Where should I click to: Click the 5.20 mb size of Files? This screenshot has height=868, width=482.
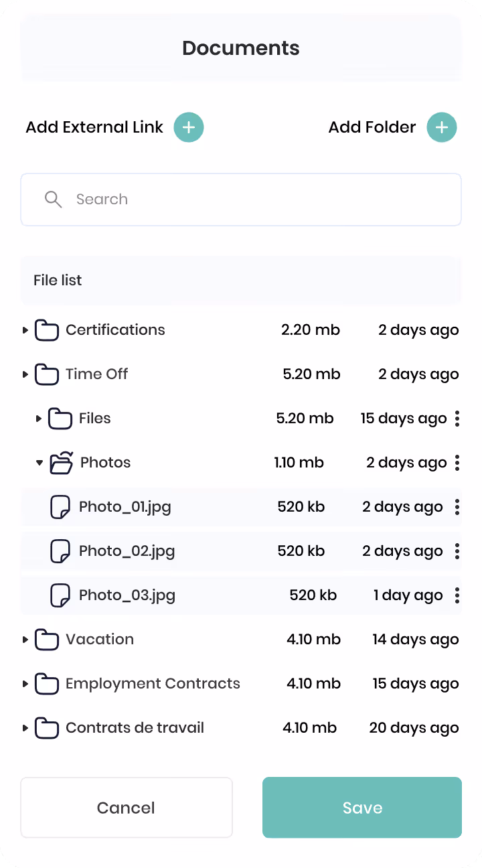pyautogui.click(x=305, y=419)
